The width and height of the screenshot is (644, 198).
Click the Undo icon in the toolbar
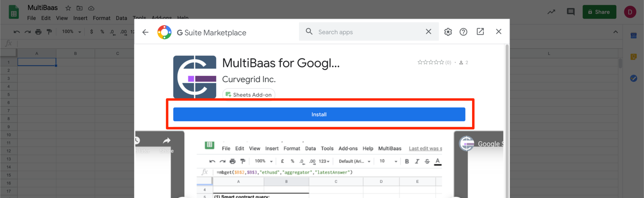click(x=17, y=31)
